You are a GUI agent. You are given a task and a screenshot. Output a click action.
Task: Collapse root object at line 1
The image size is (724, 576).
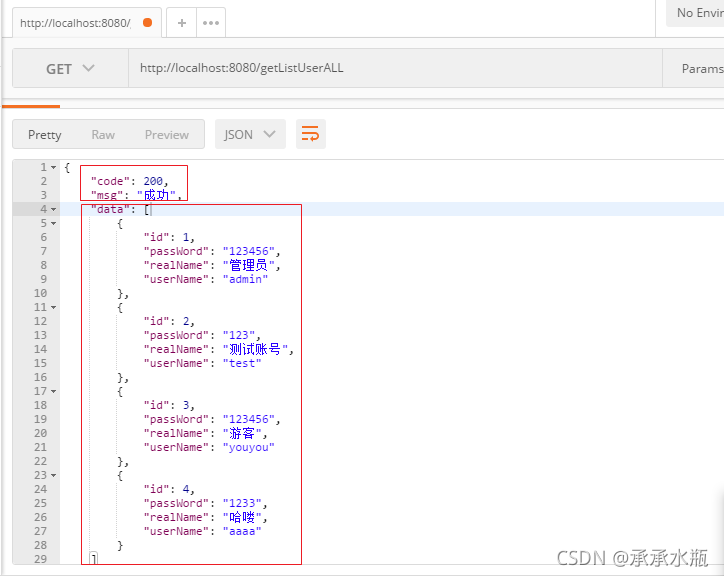54,167
